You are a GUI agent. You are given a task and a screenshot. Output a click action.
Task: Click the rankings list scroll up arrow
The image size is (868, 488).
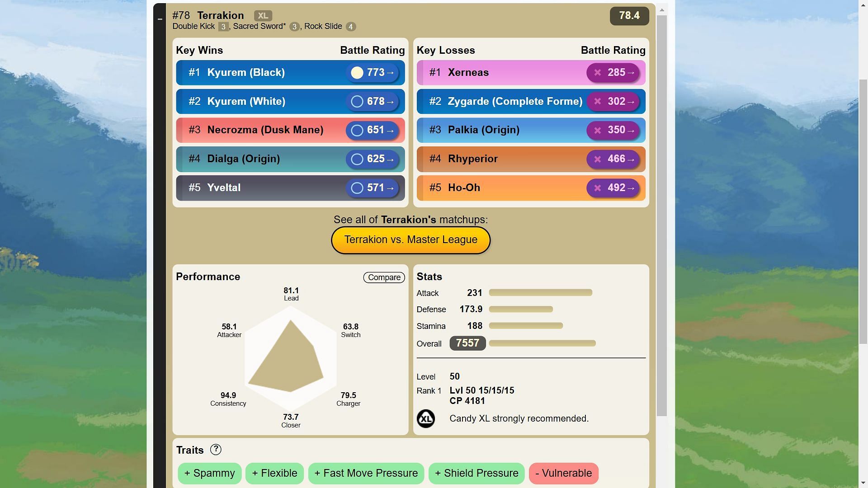[x=662, y=10]
